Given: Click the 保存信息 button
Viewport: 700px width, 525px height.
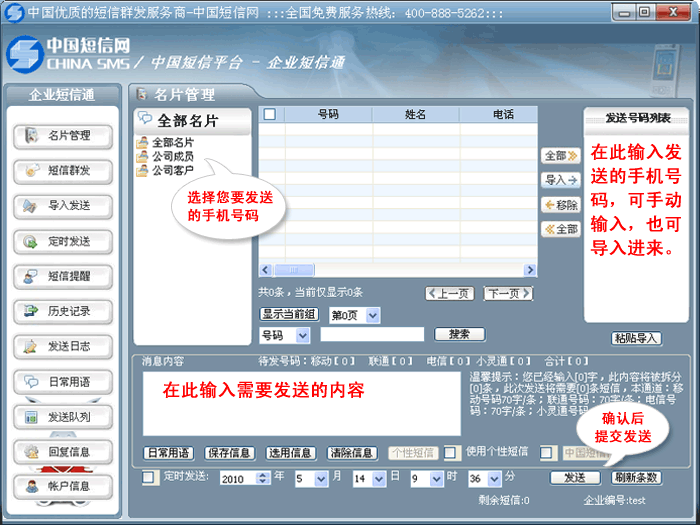Looking at the screenshot, I should coord(229,453).
